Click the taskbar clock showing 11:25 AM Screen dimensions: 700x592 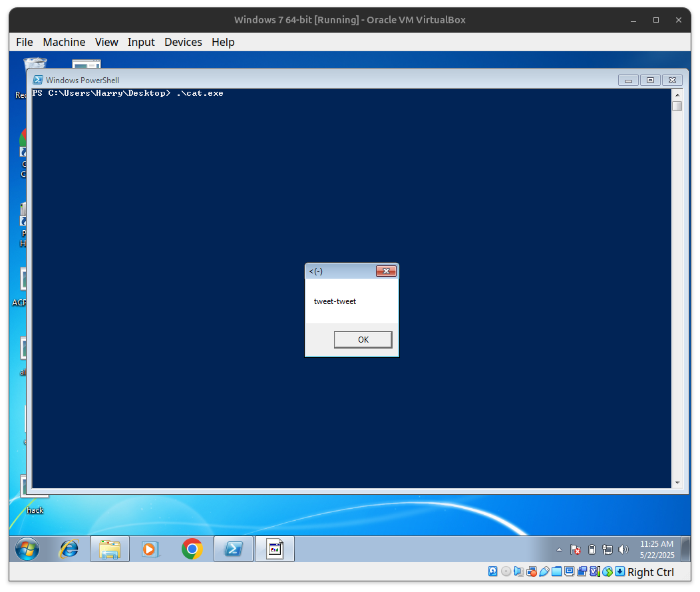[657, 549]
